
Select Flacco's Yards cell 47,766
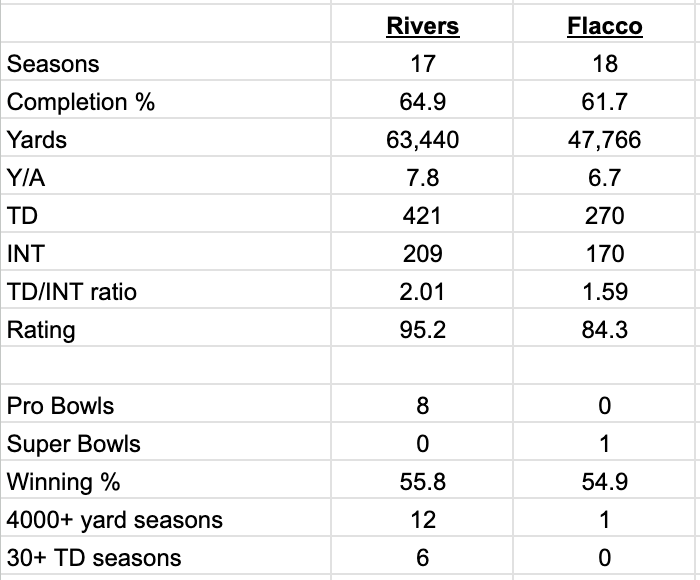click(604, 140)
